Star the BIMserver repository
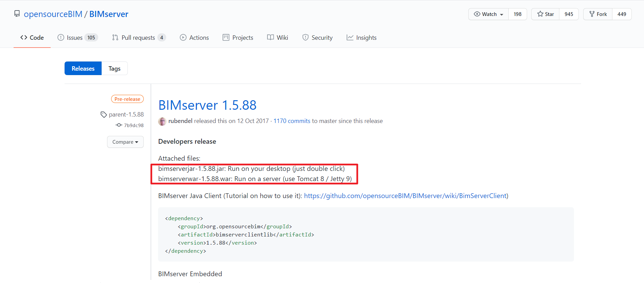Screen dimensions: 644x283 coord(545,14)
